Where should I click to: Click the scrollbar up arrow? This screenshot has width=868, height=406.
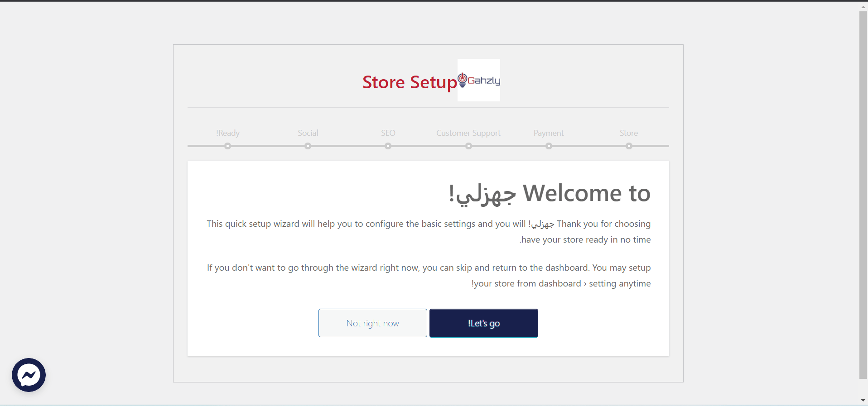tap(863, 7)
